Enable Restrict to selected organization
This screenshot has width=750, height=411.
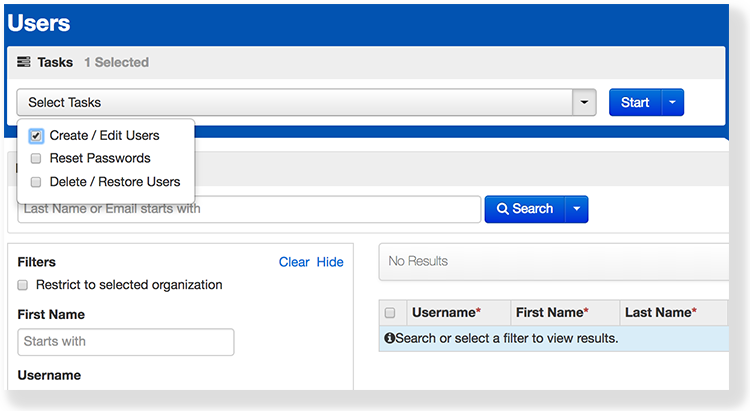point(23,285)
